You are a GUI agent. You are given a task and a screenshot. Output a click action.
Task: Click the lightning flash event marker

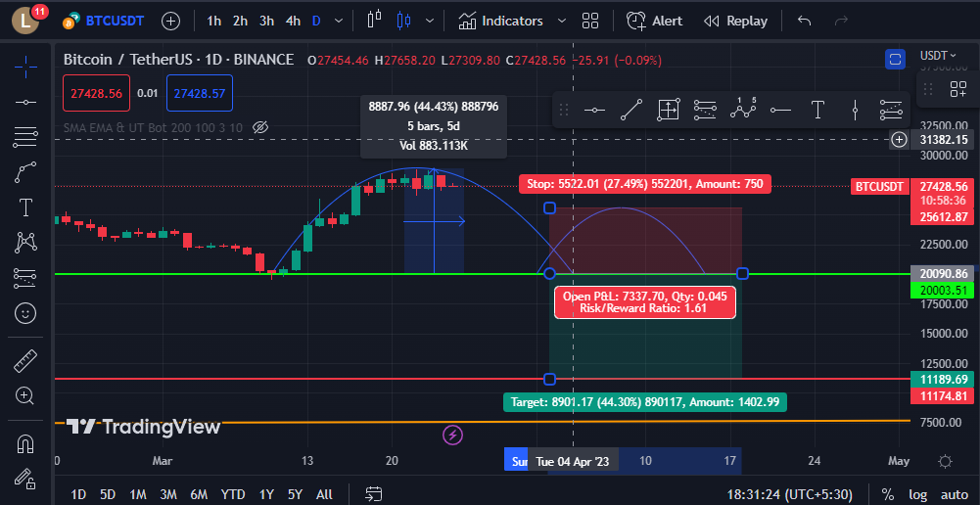452,435
